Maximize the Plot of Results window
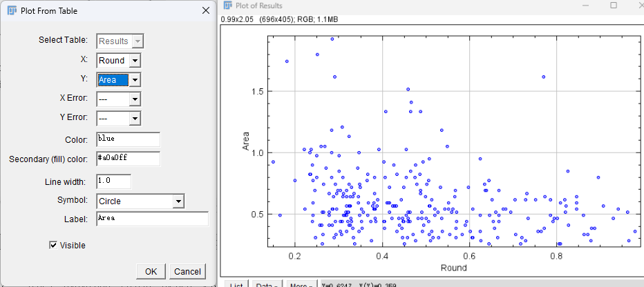This screenshot has height=287, width=644. point(614,6)
